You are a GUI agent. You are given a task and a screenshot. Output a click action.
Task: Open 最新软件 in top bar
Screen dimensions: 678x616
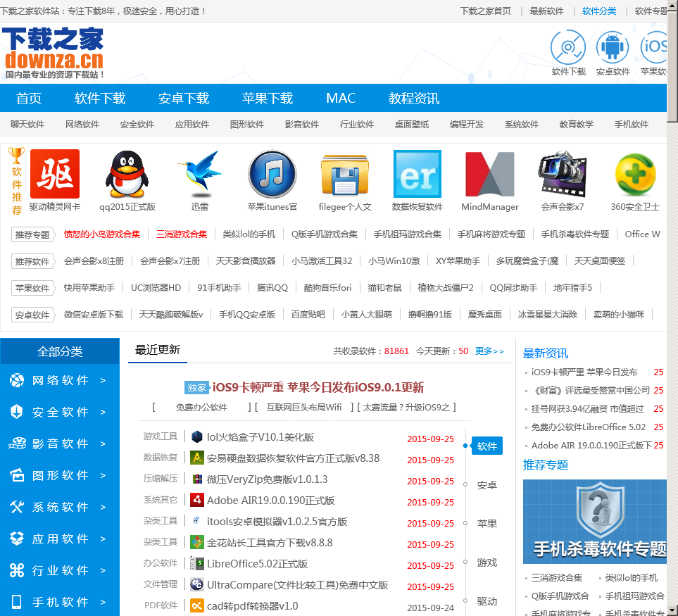pos(546,11)
